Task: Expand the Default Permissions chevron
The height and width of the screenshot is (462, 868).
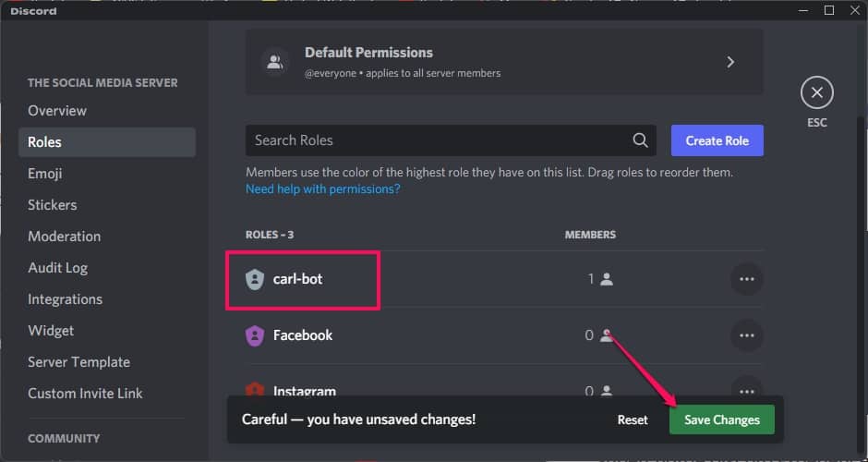Action: point(730,62)
